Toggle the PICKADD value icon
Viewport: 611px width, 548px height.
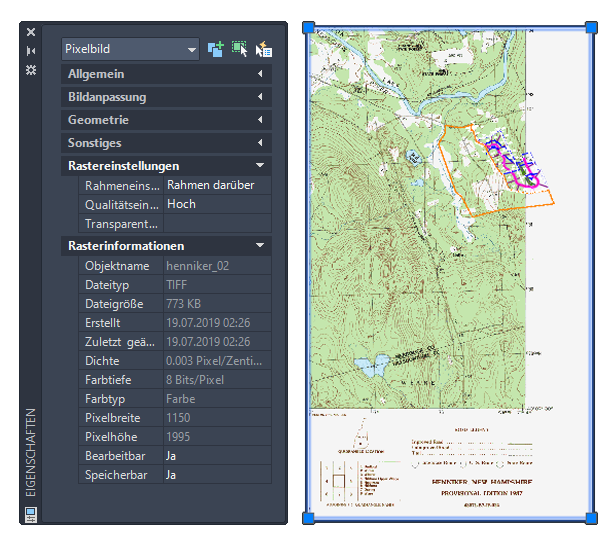click(215, 49)
